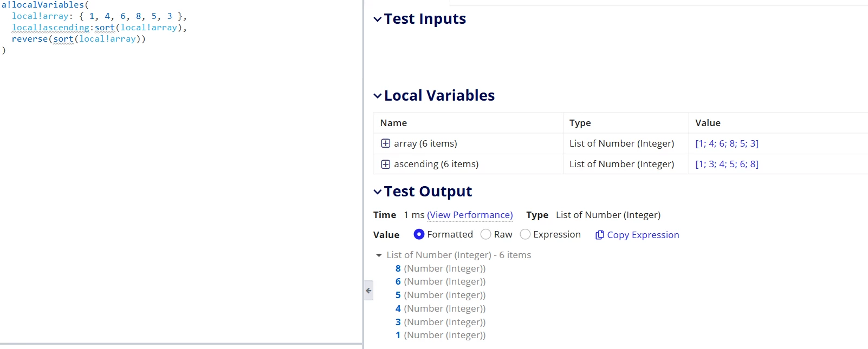Click the ascending value [1; 3; 4; 5; 6; 8]

pyautogui.click(x=727, y=164)
